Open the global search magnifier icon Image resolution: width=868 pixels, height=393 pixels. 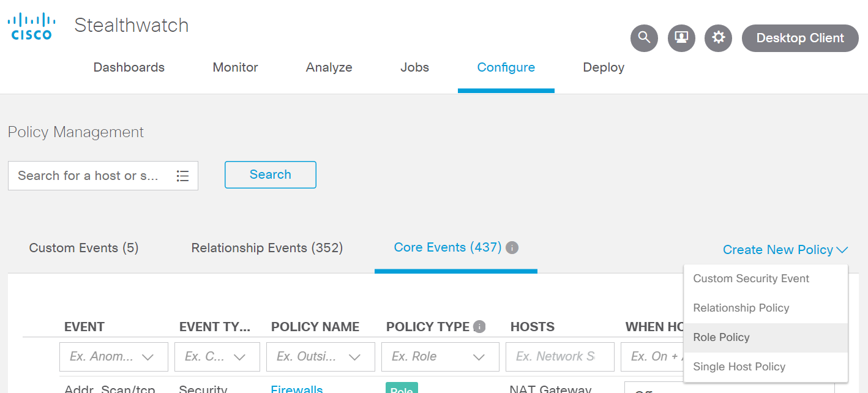644,38
